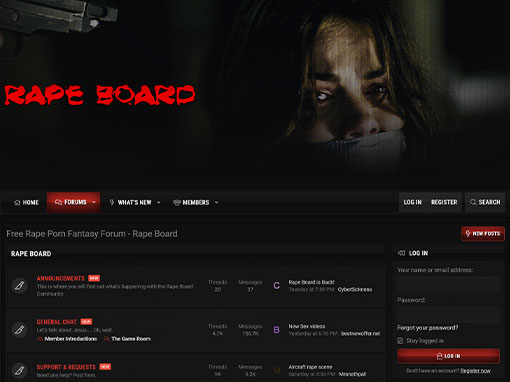This screenshot has width=510, height=382.
Task: Open the Announcements forum title
Action: point(61,278)
